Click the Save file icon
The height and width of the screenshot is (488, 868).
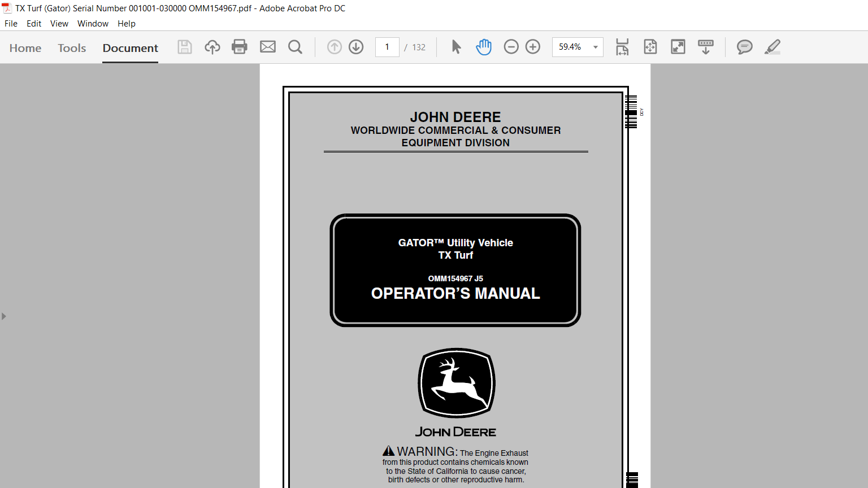point(185,47)
